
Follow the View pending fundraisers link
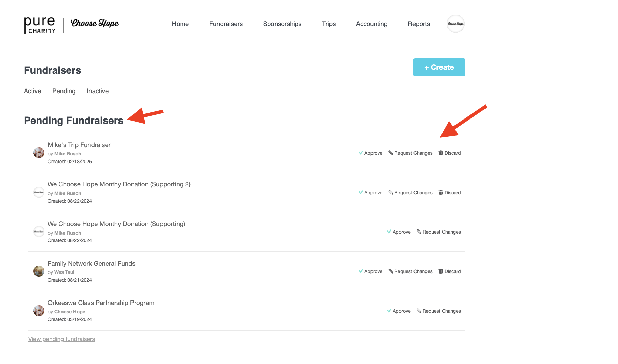[x=61, y=339]
